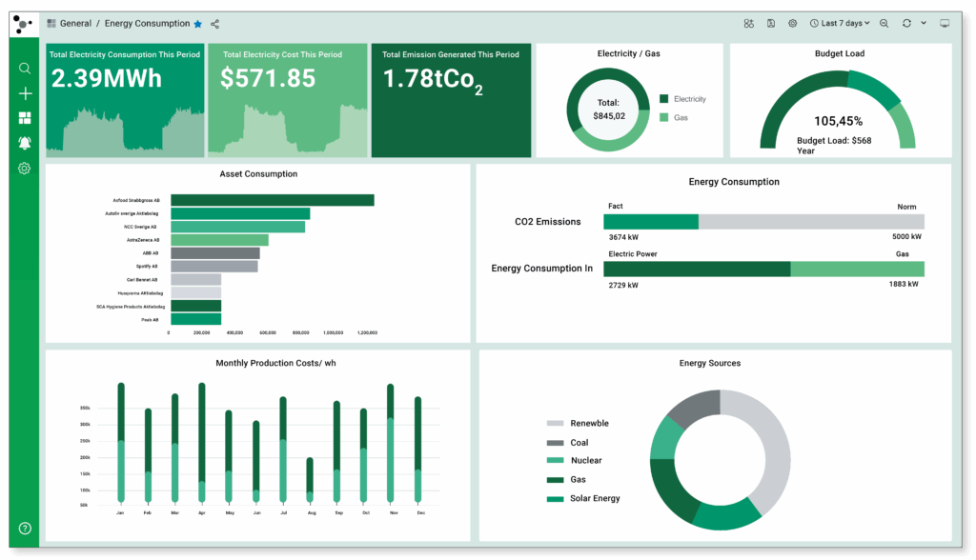Save dashboard using the save icon

[770, 24]
